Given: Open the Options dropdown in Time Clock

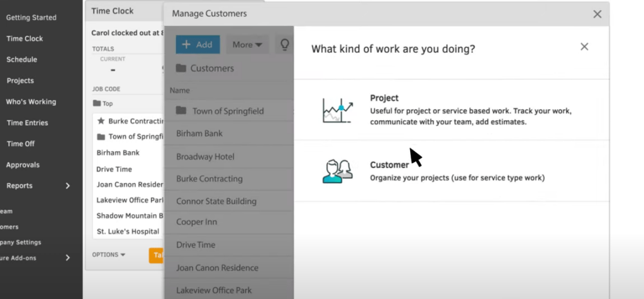Looking at the screenshot, I should (108, 254).
